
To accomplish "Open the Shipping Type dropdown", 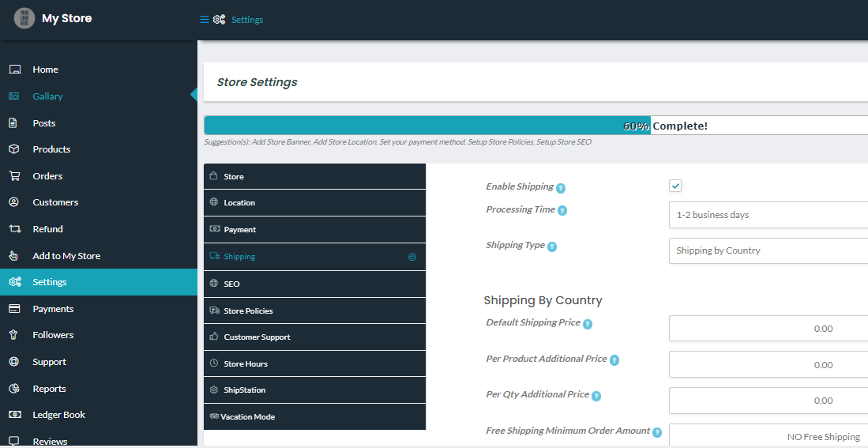I will pos(768,250).
